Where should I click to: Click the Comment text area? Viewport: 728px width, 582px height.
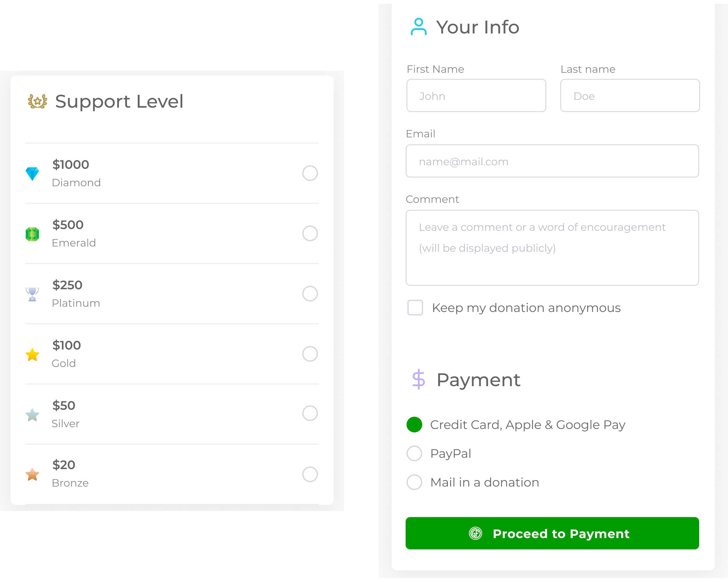click(552, 248)
